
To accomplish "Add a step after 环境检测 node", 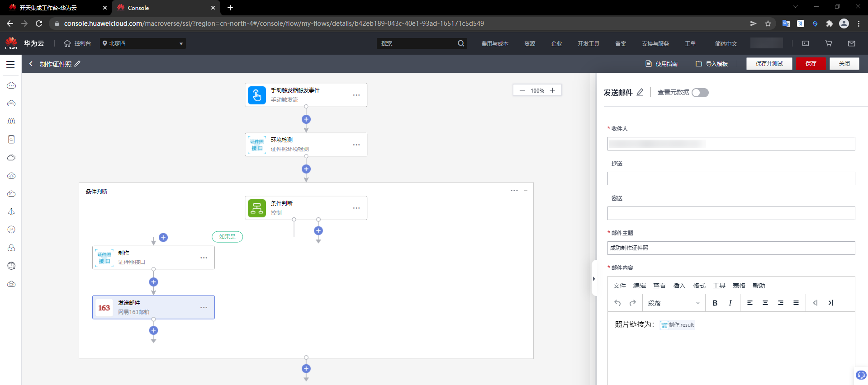I will tap(306, 169).
